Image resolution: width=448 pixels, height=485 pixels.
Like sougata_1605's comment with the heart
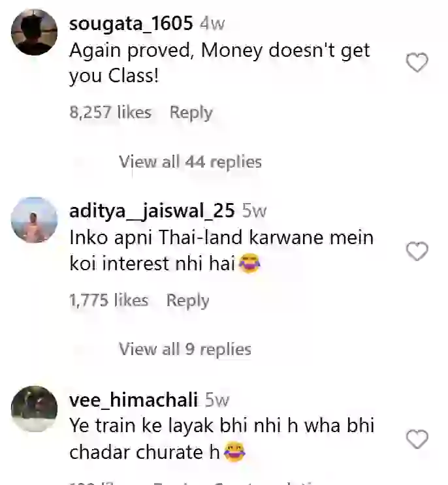pyautogui.click(x=417, y=63)
